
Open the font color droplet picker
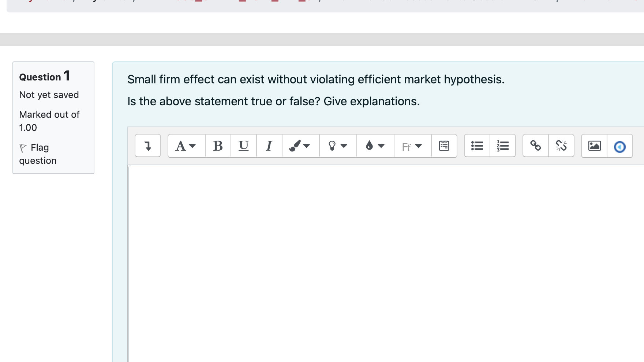pyautogui.click(x=374, y=146)
